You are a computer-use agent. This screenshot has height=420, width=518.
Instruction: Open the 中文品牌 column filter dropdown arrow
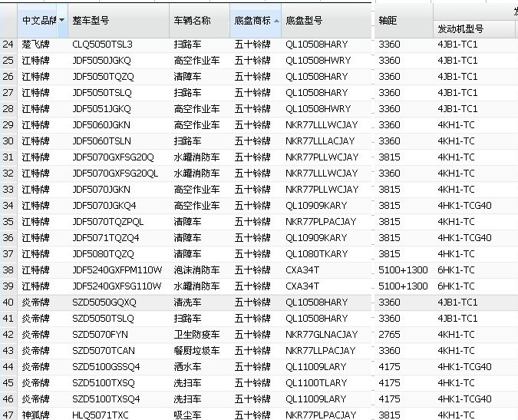(61, 21)
